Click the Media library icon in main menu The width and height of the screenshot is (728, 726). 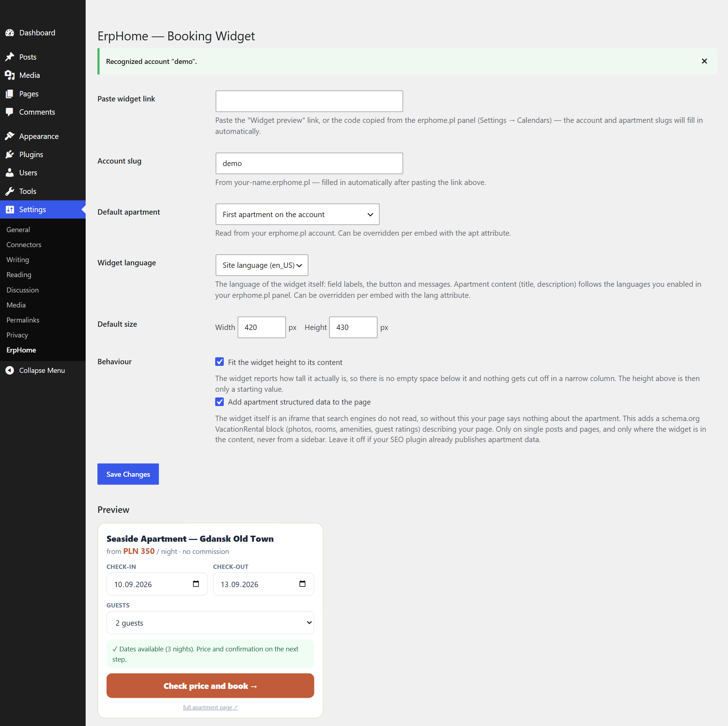tap(10, 75)
